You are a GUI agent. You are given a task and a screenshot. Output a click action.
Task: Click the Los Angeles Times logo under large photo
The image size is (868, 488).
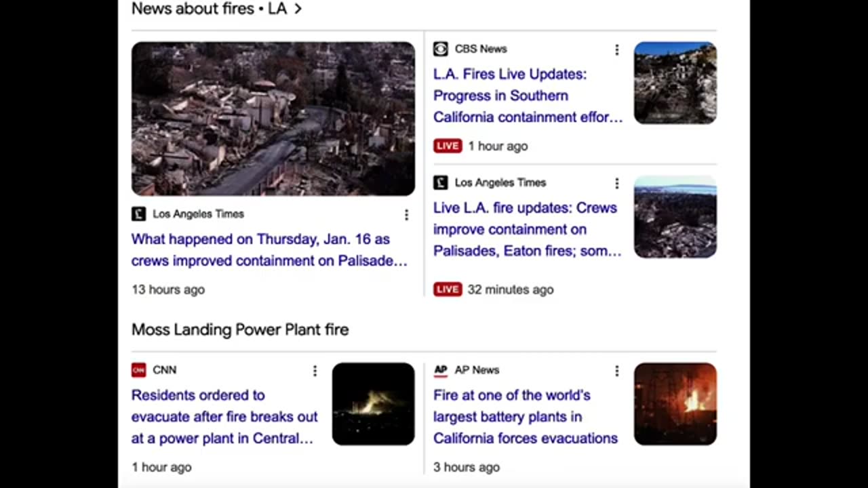[x=138, y=214]
